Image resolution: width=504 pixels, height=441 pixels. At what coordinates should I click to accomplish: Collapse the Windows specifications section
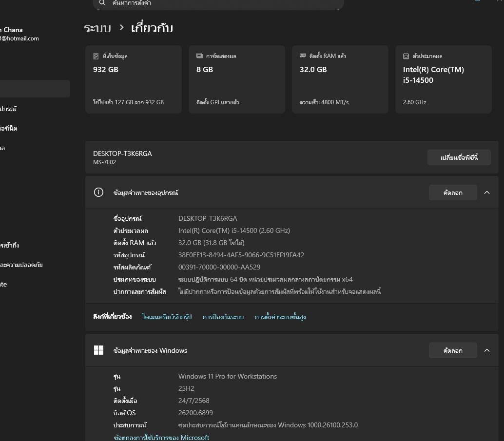tap(486, 350)
